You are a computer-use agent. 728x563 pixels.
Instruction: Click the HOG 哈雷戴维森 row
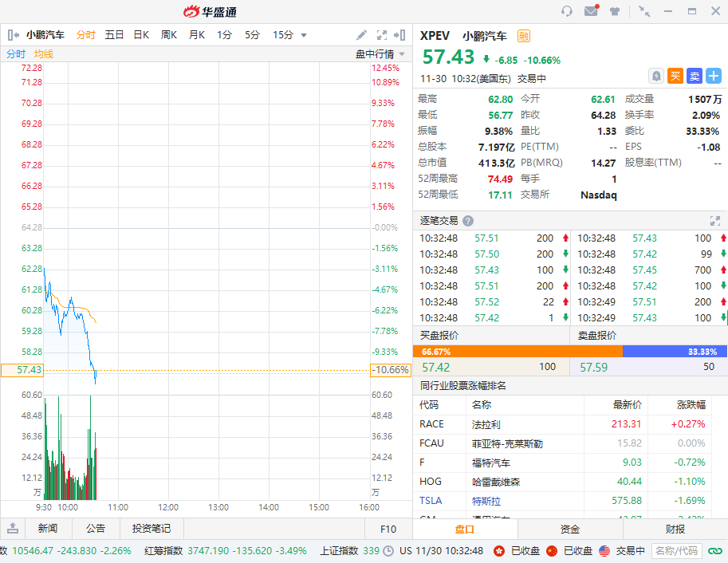coord(562,482)
